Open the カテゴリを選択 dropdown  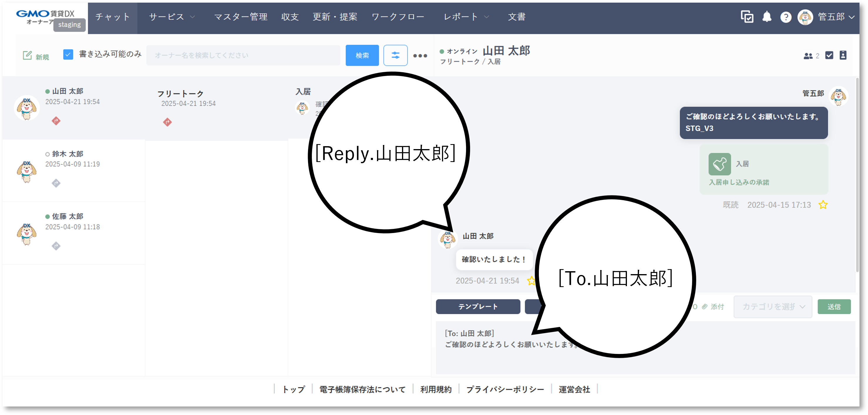tap(773, 306)
